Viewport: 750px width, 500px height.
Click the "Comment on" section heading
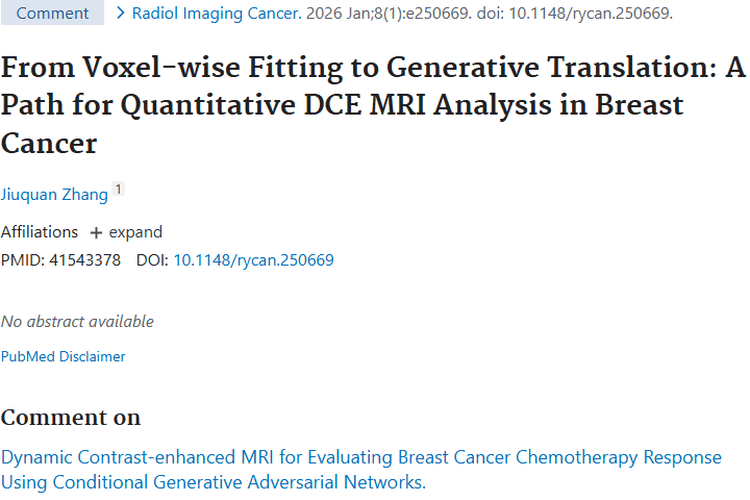pyautogui.click(x=71, y=417)
